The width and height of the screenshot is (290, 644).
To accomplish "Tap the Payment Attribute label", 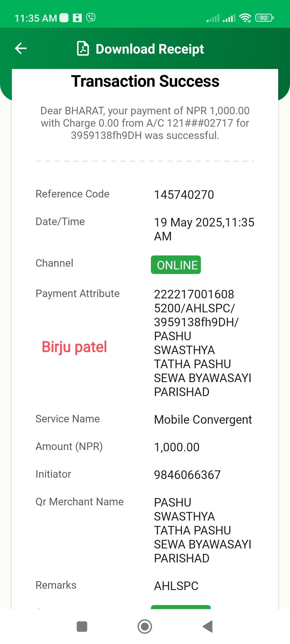I will point(78,294).
